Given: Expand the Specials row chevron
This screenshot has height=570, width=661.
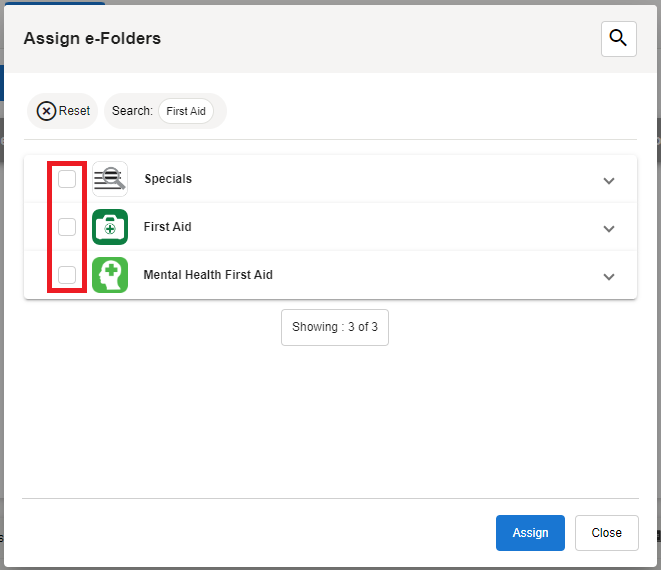Looking at the screenshot, I should point(609,180).
